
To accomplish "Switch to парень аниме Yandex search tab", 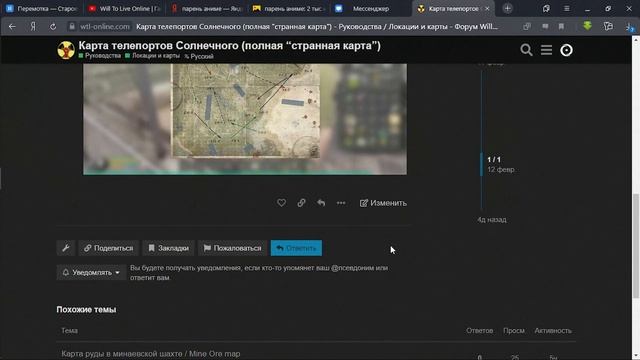I will [207, 9].
